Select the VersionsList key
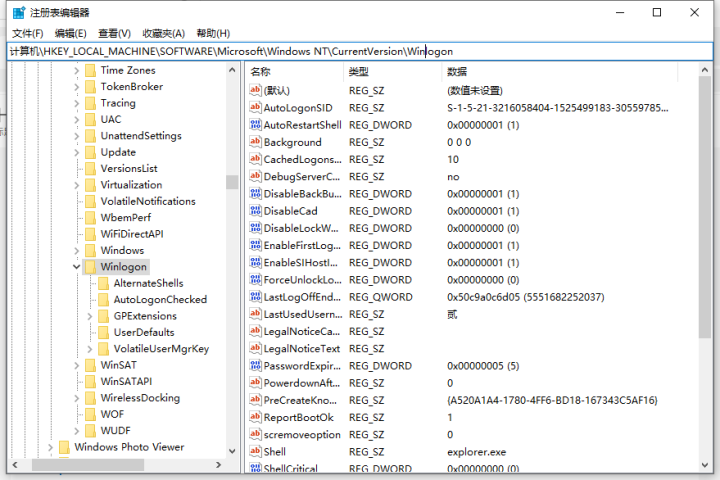 tap(129, 169)
